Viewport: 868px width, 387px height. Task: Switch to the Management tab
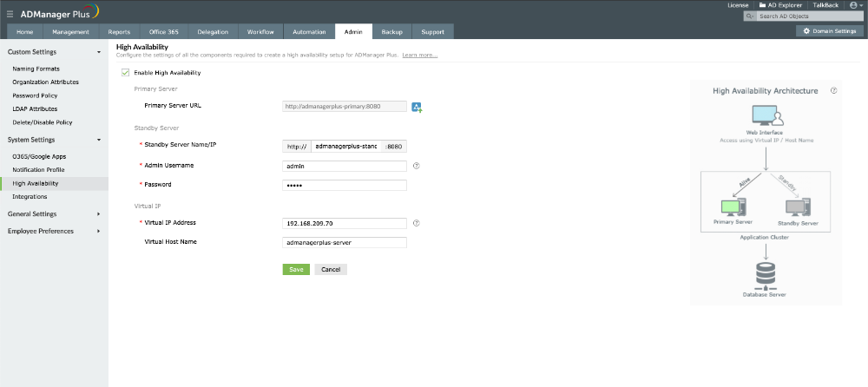pyautogui.click(x=71, y=31)
